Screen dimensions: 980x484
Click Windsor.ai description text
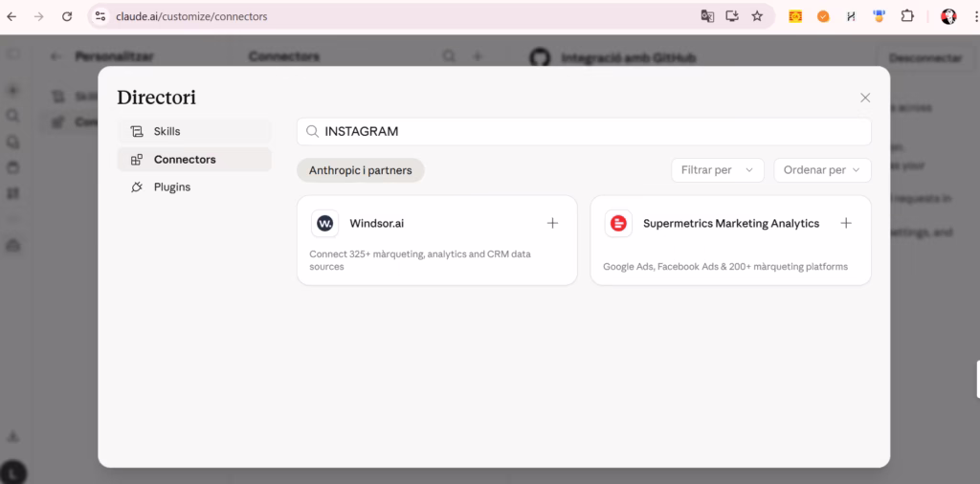420,260
